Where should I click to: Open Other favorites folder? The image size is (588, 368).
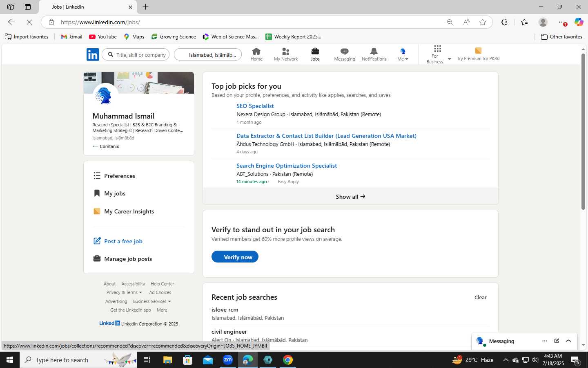click(561, 37)
